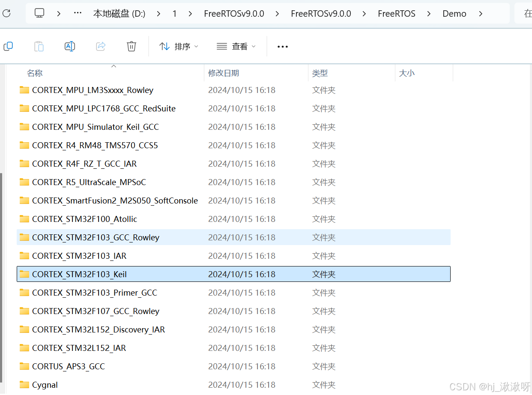Go to FreeRTOS folder in breadcrumb

397,14
